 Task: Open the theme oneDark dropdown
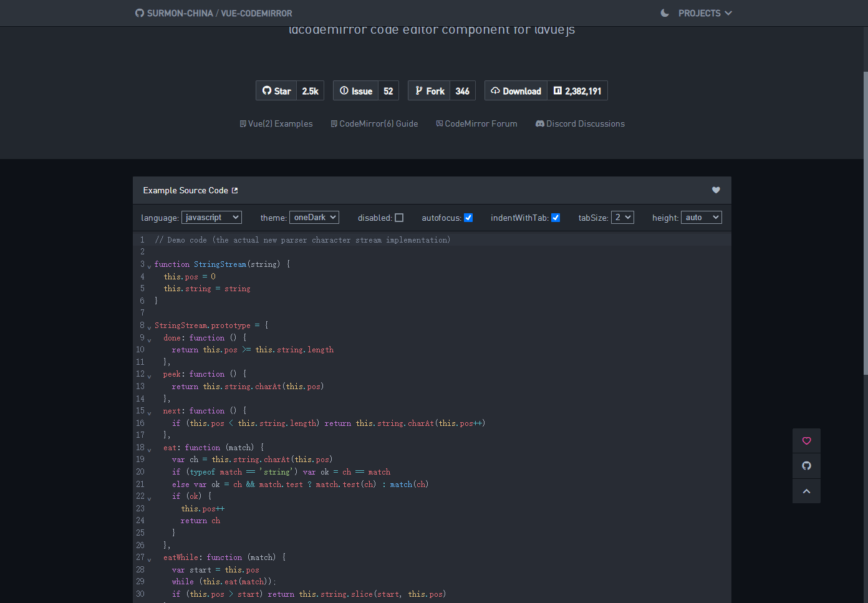314,217
